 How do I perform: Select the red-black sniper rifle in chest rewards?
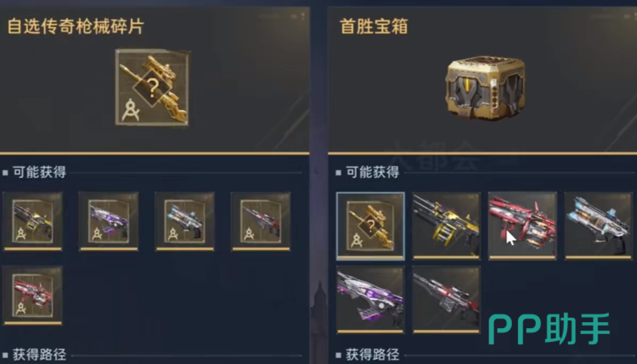tap(447, 300)
